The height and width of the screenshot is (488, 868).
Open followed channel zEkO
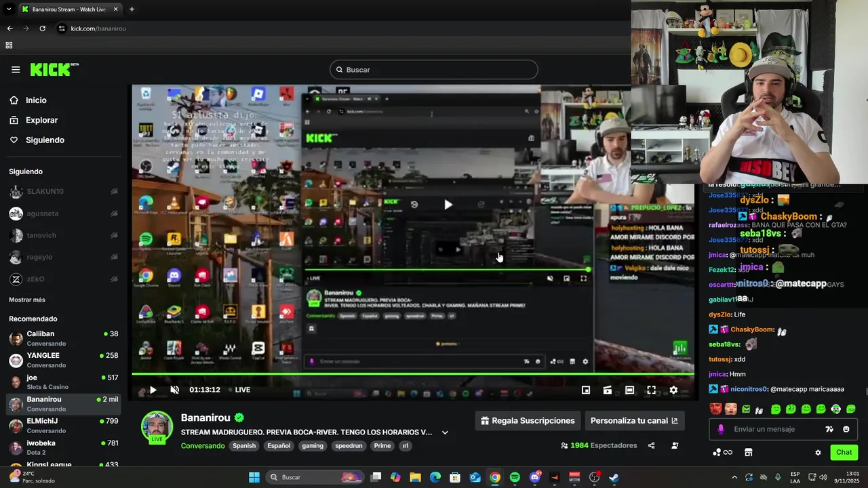(x=64, y=279)
